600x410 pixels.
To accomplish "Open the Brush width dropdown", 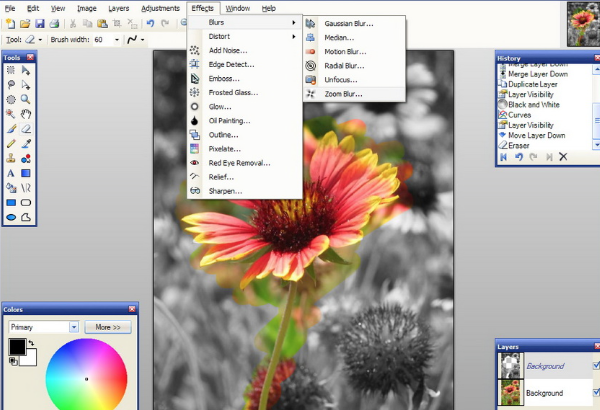I will 117,39.
